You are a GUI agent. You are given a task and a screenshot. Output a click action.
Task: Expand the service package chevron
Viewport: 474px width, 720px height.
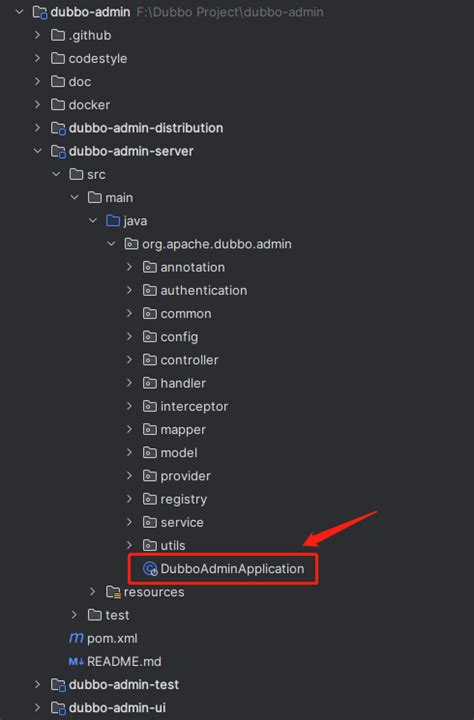[x=130, y=522]
